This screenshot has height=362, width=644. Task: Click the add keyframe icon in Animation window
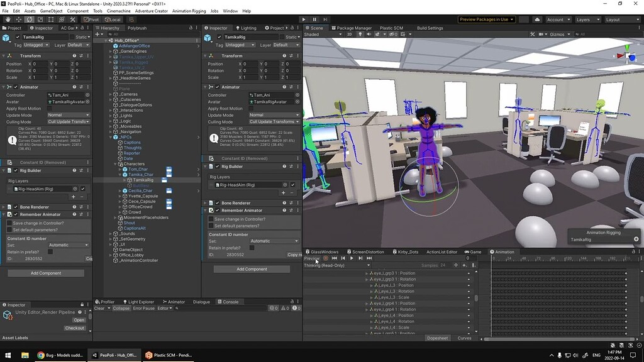coord(464,266)
